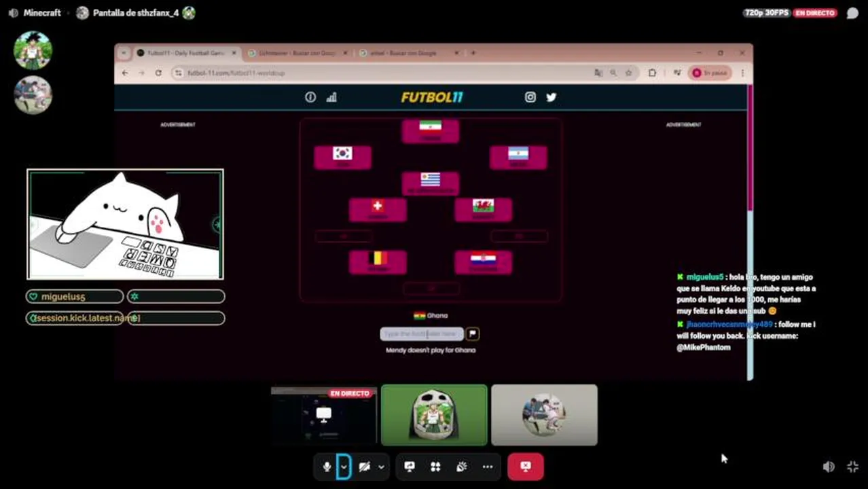Image resolution: width=868 pixels, height=489 pixels.
Task: Click the Minecraft channel name
Action: coord(42,13)
